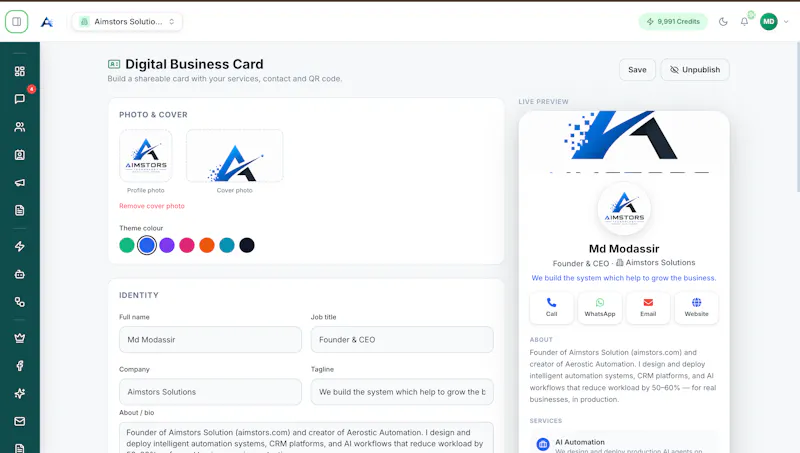Viewport: 800px width, 453px height.
Task: Click the Full name input field
Action: point(210,340)
